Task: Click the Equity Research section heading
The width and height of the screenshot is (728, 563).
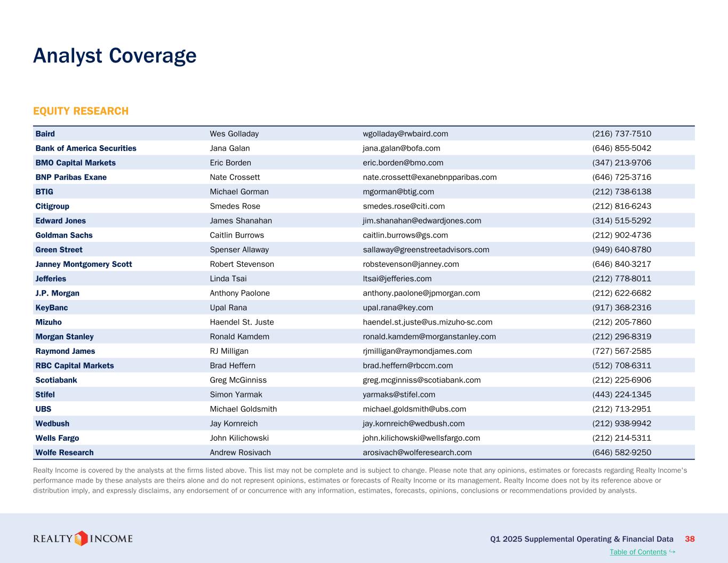Action: [x=81, y=111]
